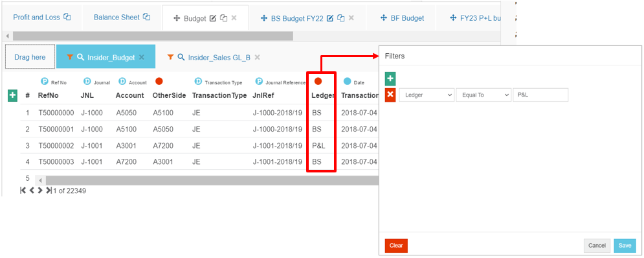Select the Insider_Sales GL_B dataset tab
This screenshot has height=258, width=644.
219,58
